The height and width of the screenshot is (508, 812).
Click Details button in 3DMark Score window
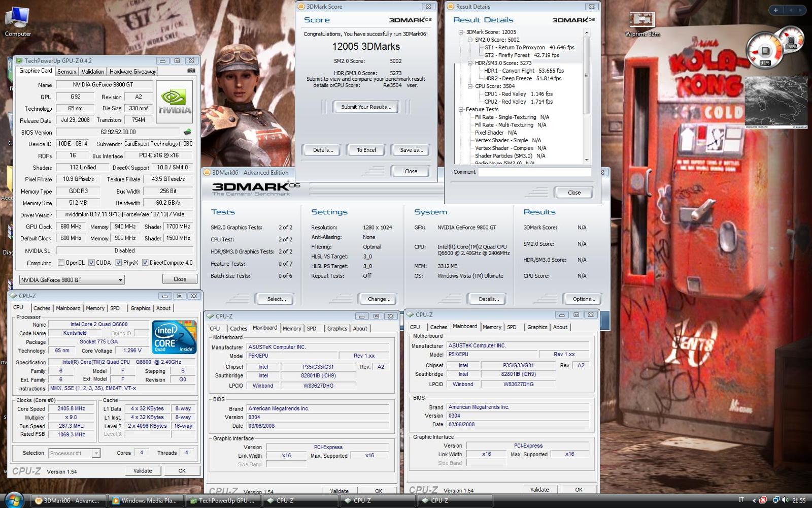click(x=323, y=150)
